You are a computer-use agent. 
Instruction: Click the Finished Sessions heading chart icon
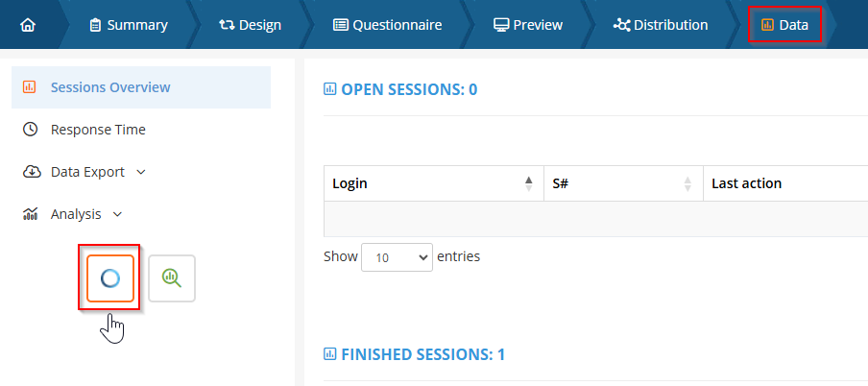(330, 355)
